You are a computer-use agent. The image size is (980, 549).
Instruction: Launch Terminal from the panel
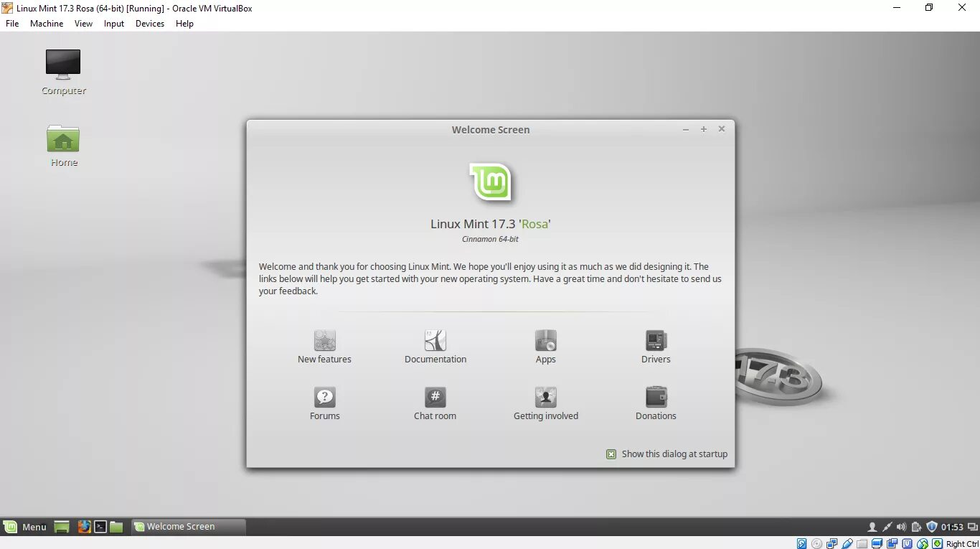100,527
